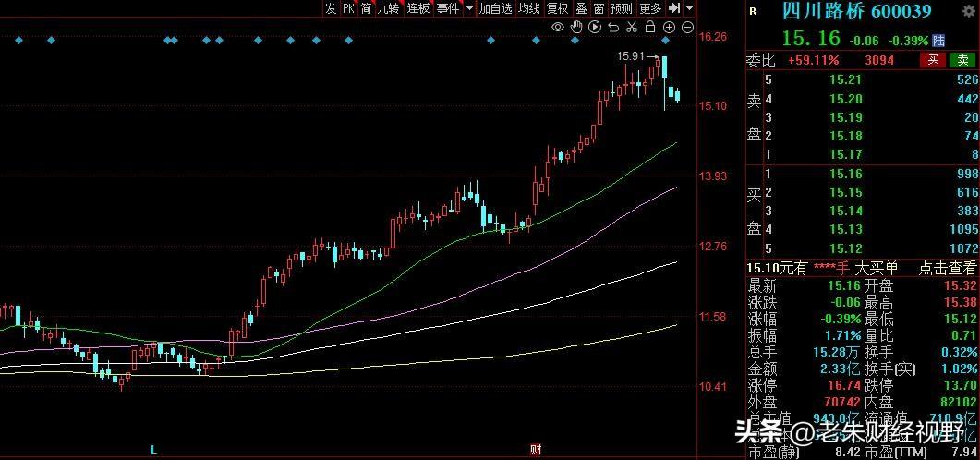
Task: Open the 复权 adjustment option
Action: coord(558,8)
